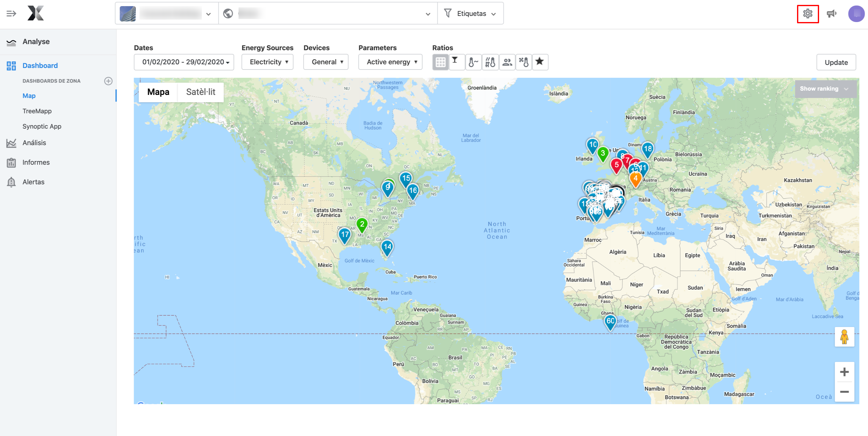Select the temperature ratio icon
This screenshot has height=436, width=868.
[x=473, y=62]
